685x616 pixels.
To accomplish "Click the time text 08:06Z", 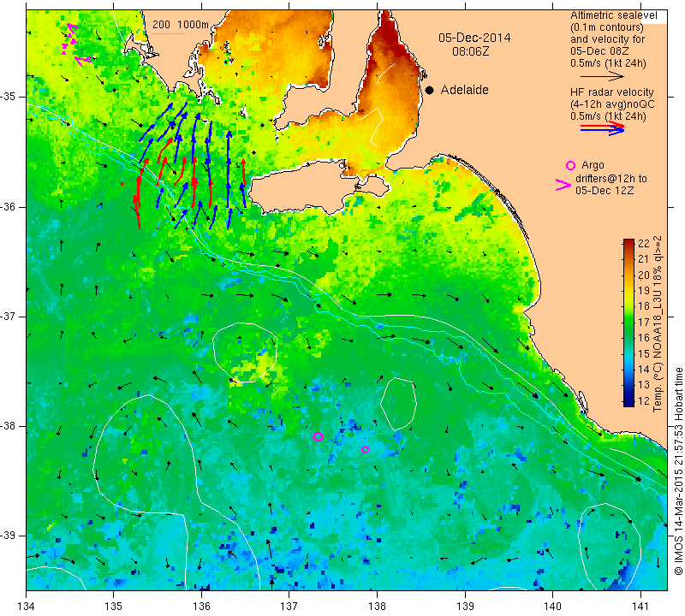I will click(470, 51).
